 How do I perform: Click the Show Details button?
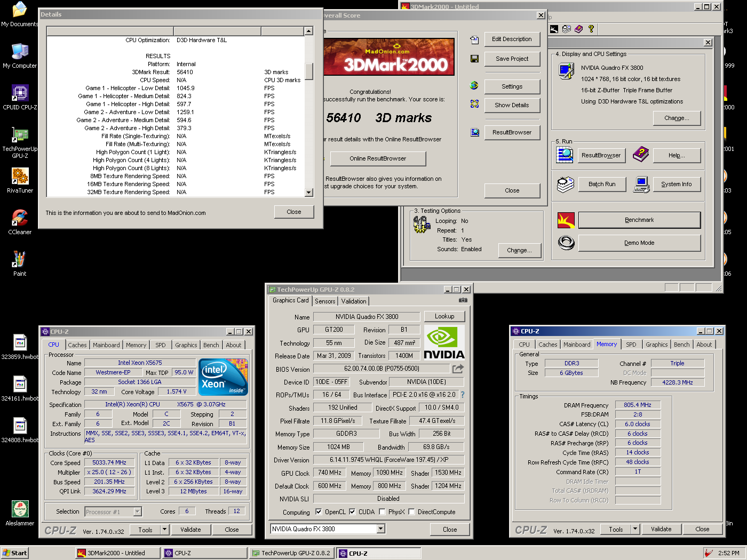tap(512, 105)
